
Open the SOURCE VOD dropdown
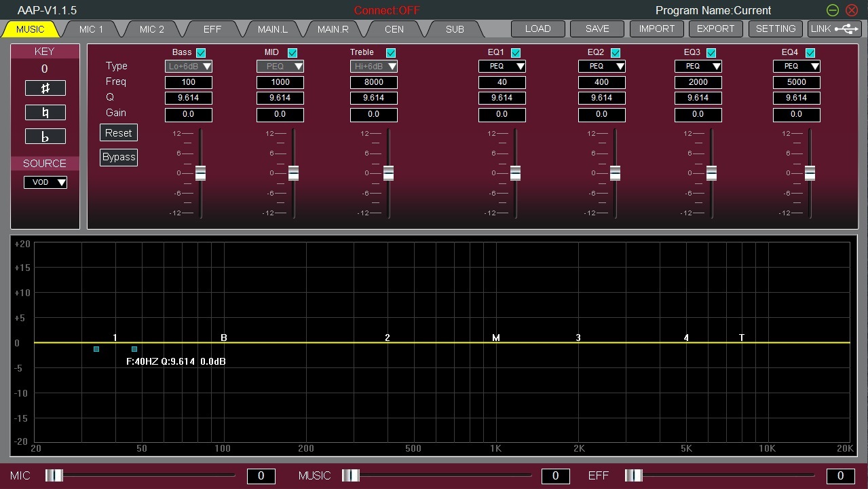click(x=45, y=182)
